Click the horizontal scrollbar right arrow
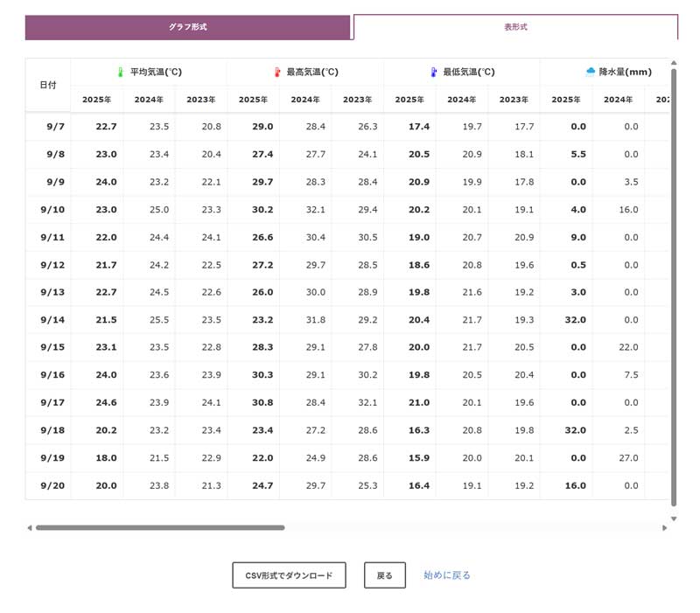The width and height of the screenshot is (700, 613). click(x=665, y=528)
